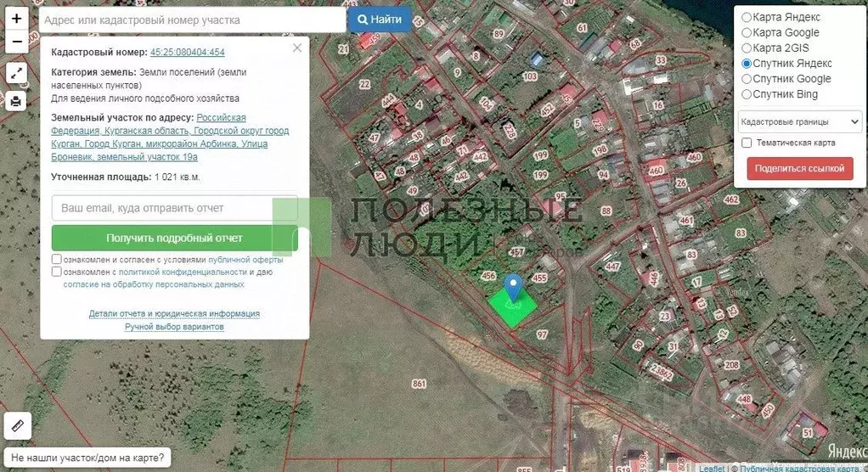Screen dimensions: 868x472
Task: Open the Кадастровые границы dropdown
Action: click(x=800, y=121)
